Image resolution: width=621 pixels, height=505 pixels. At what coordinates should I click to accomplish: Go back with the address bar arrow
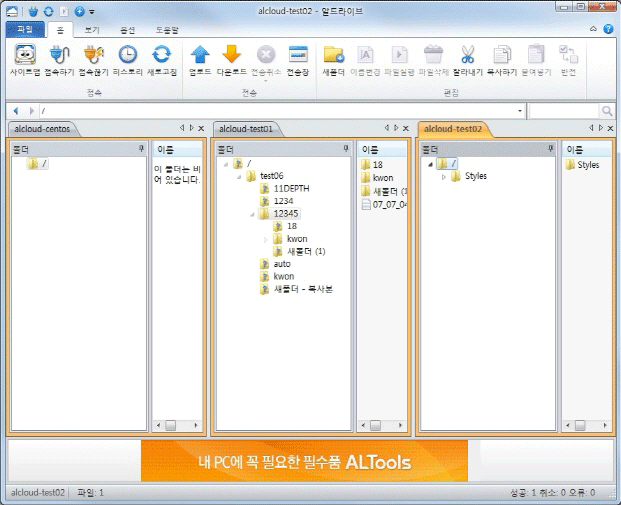click(x=16, y=111)
